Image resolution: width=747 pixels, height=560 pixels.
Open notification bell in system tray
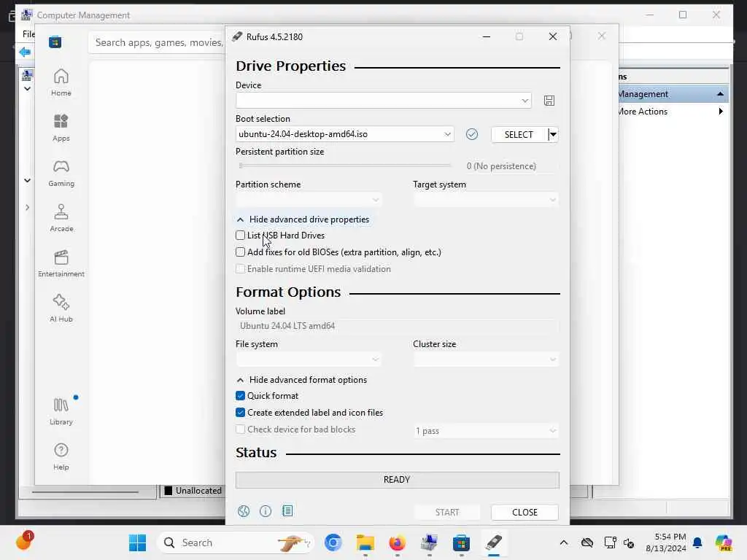[697, 542]
